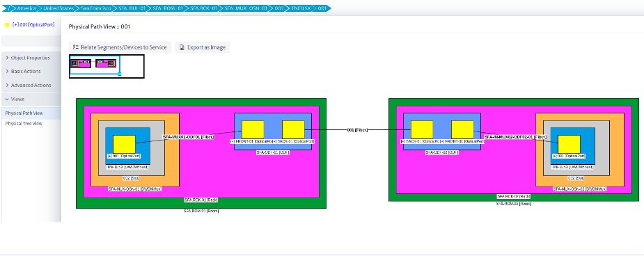The width and height of the screenshot is (644, 272).
Task: Click yellow BACK-01 port in SFA-ODF-01
Action: point(293,129)
